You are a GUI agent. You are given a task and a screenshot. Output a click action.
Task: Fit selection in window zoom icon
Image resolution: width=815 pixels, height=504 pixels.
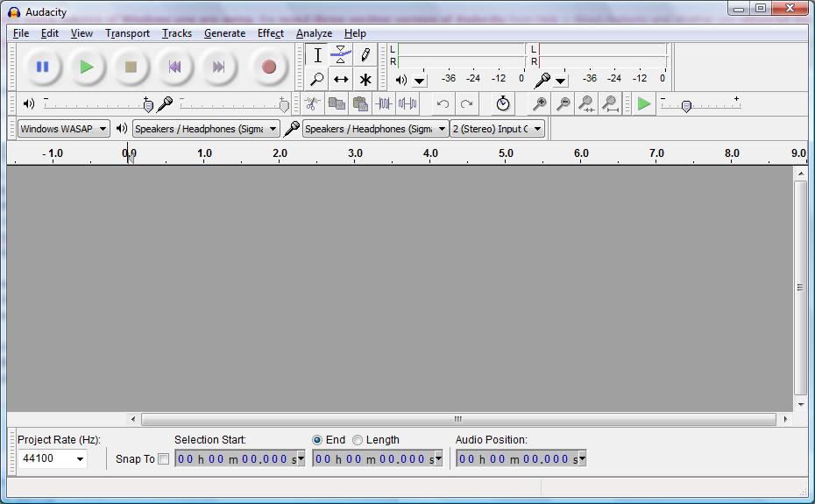pos(587,104)
